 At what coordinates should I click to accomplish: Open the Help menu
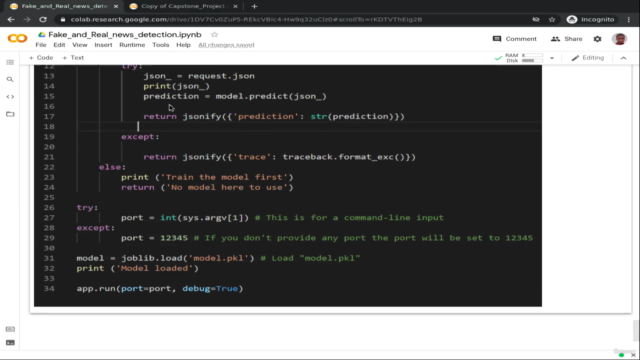point(183,45)
